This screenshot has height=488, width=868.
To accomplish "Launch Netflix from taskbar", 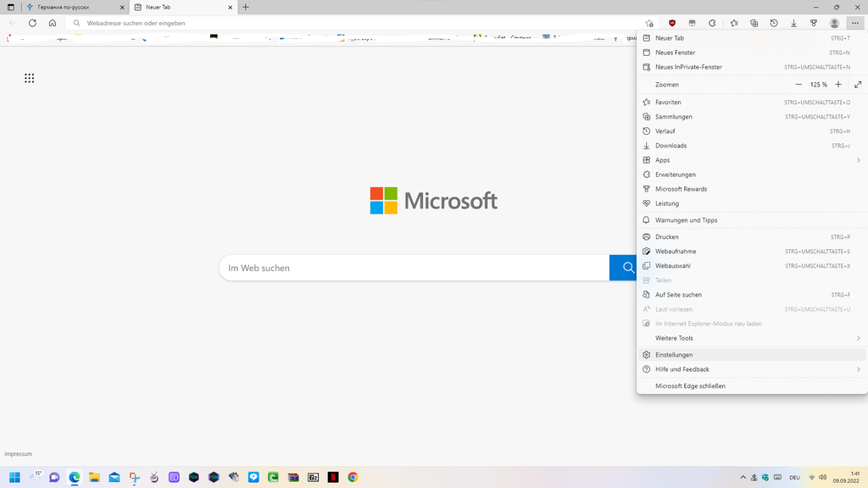I will tap(333, 477).
